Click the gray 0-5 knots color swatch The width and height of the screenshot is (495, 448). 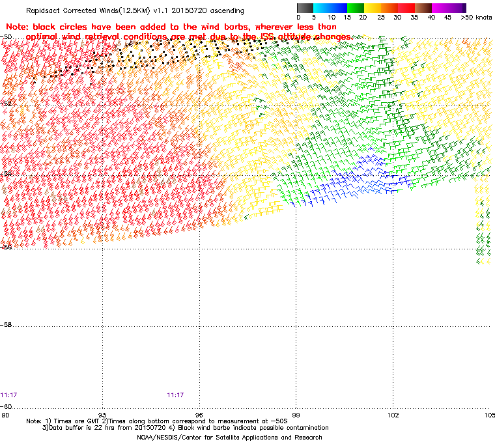coord(305,8)
